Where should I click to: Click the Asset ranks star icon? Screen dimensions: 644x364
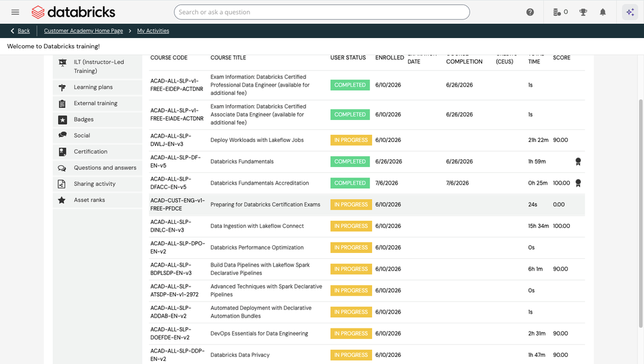pyautogui.click(x=62, y=200)
